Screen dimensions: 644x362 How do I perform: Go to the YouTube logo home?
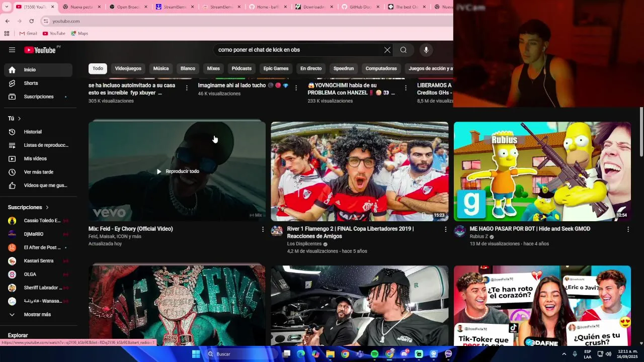point(40,50)
